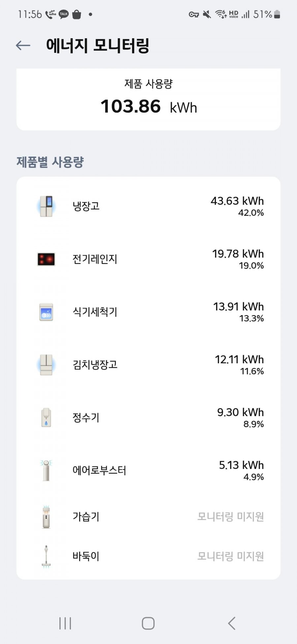Tap the Android back navigation chevron
Viewport: 297px width, 644px height.
click(232, 623)
